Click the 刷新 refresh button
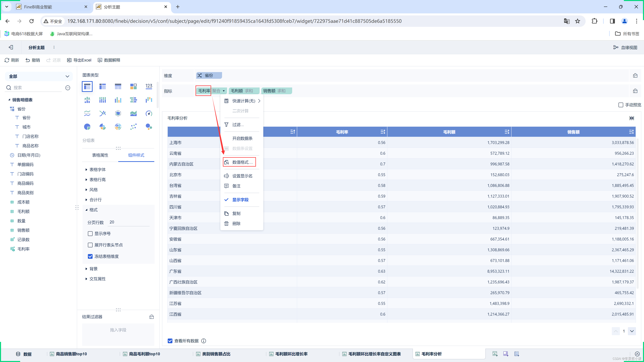Viewport: 644px width, 362px height. click(x=12, y=60)
